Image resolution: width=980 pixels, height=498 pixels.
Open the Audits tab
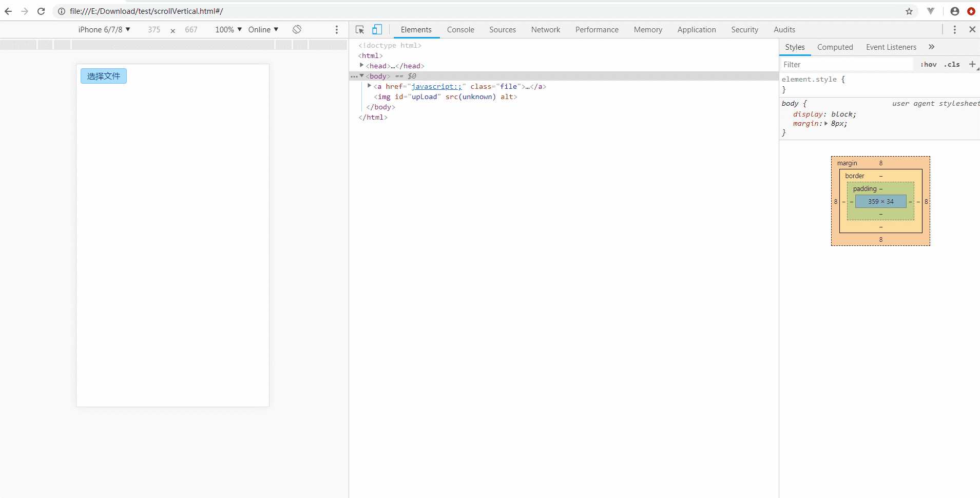click(784, 30)
